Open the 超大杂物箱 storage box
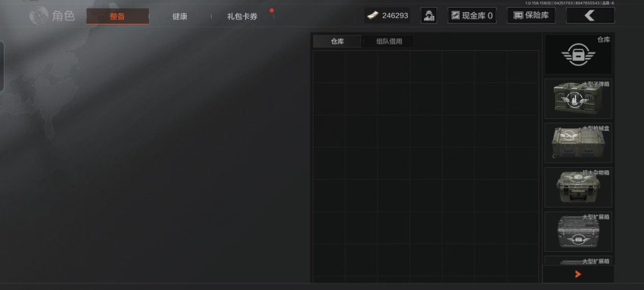The image size is (644, 290). pos(578,187)
